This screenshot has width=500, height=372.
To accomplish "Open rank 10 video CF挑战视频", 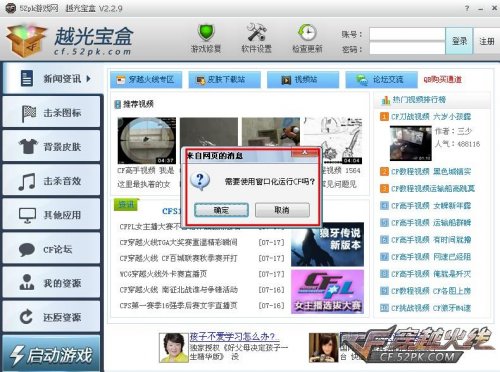I will [x=431, y=308].
